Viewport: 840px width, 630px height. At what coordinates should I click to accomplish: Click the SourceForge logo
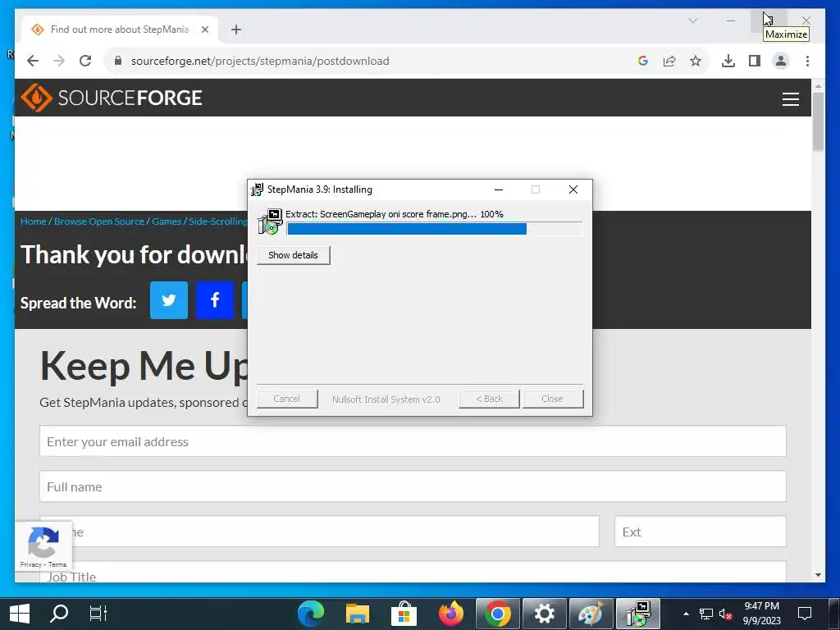click(112, 98)
